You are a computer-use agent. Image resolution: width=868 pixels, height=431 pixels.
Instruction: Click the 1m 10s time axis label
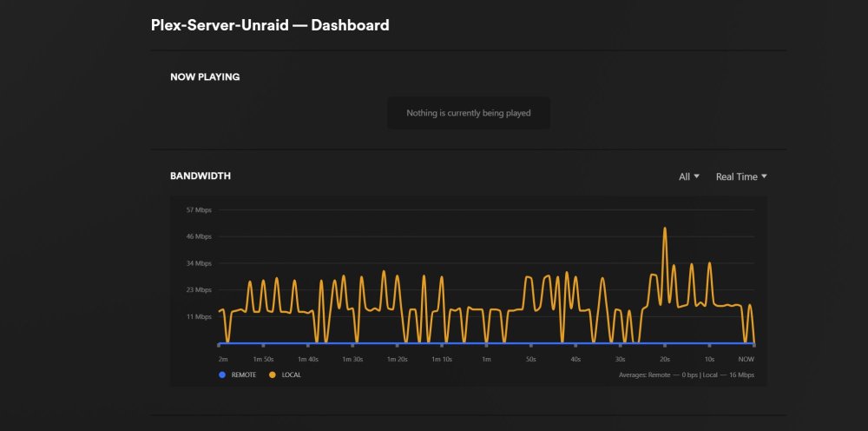pos(442,359)
